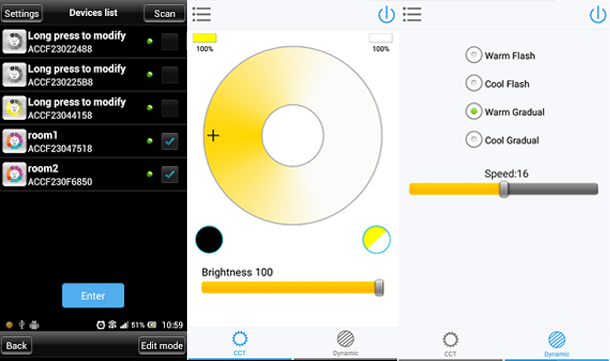This screenshot has height=361, width=610.
Task: Tap the room1 color wheel icon
Action: [x=14, y=141]
